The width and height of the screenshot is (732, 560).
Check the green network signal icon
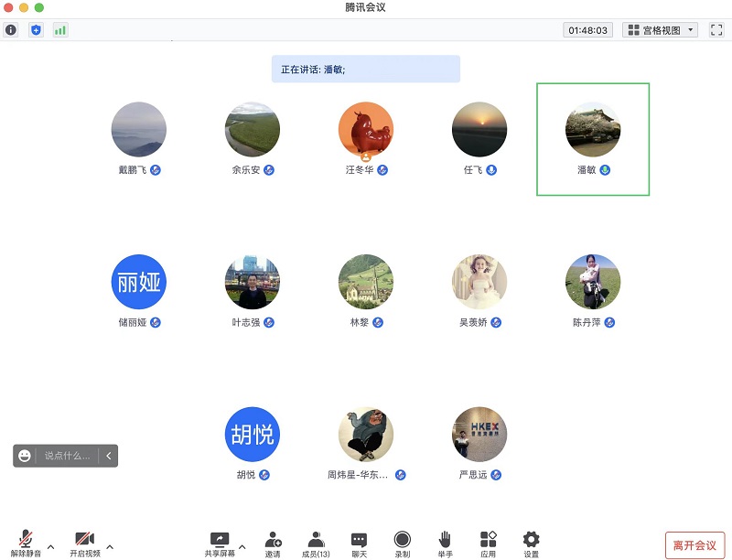click(x=60, y=30)
